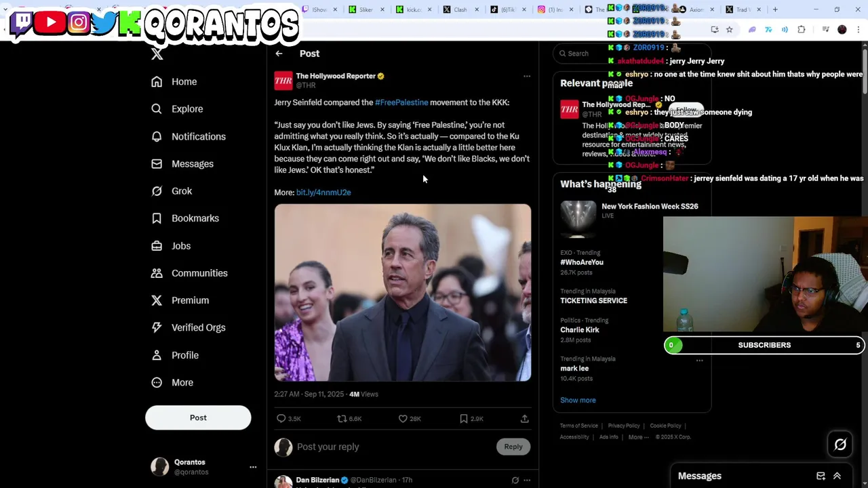Click the Reply button

513,447
